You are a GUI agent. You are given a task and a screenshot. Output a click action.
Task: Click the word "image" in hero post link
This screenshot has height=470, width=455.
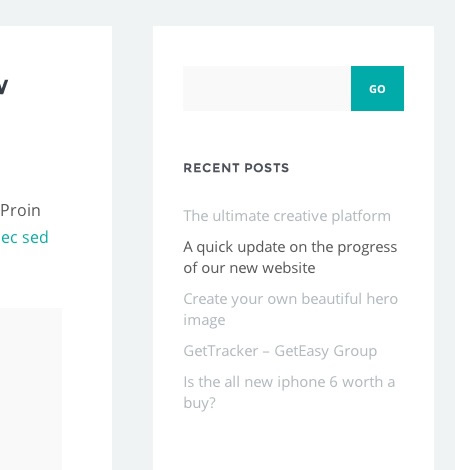click(x=204, y=320)
